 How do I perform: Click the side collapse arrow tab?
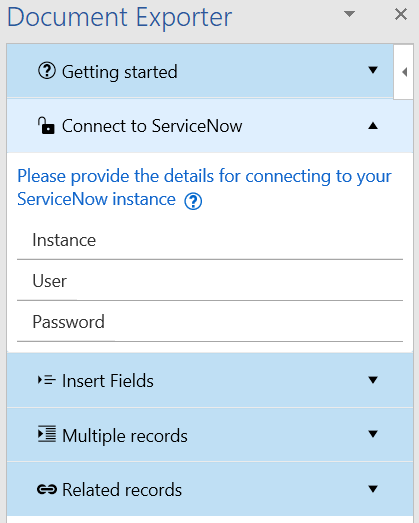[404, 72]
